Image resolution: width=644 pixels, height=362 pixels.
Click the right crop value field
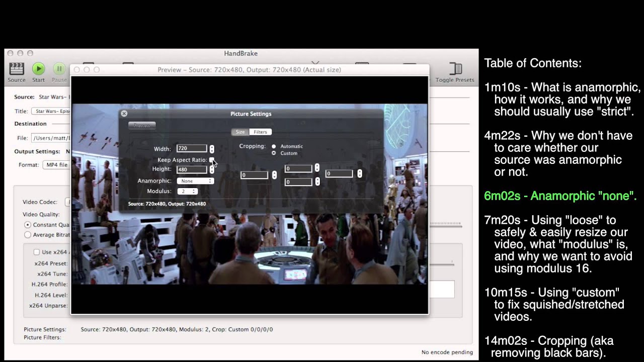click(x=339, y=173)
